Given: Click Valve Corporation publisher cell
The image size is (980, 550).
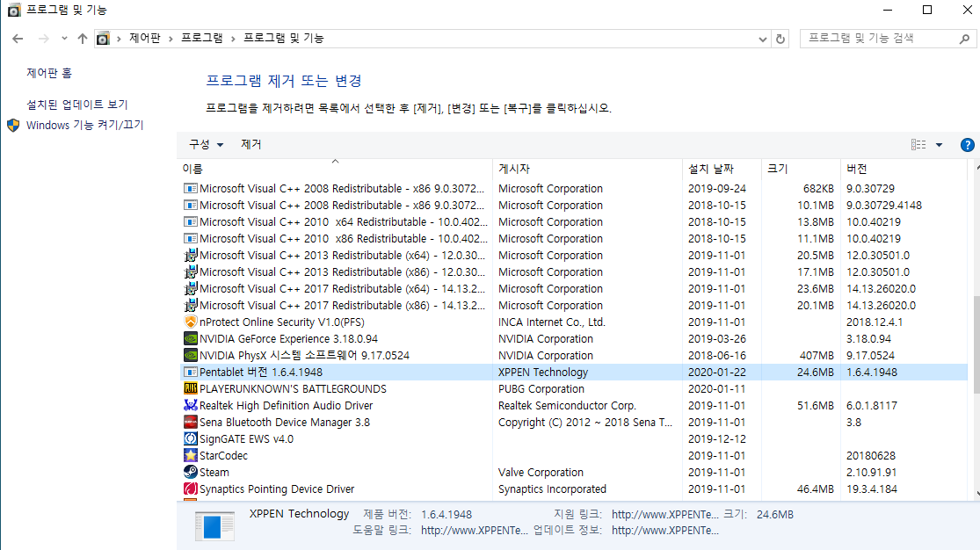Looking at the screenshot, I should tap(541, 473).
